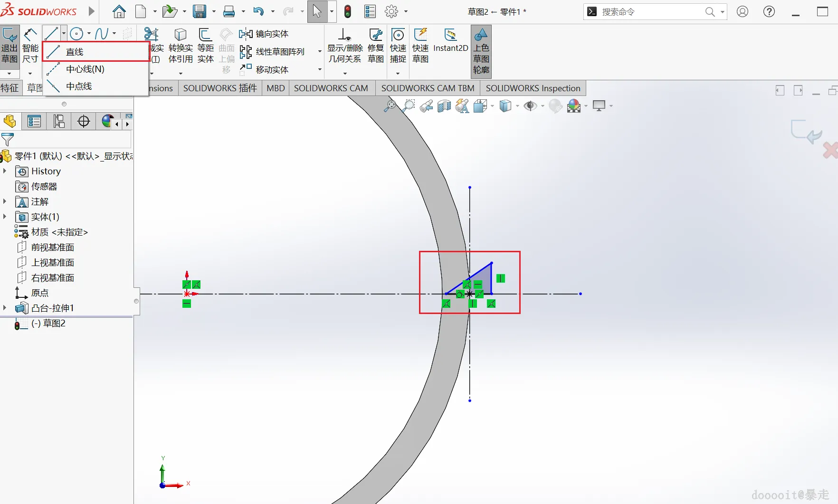Viewport: 838px width, 504px height.
Task: Expand the History tree node
Action: (5, 171)
